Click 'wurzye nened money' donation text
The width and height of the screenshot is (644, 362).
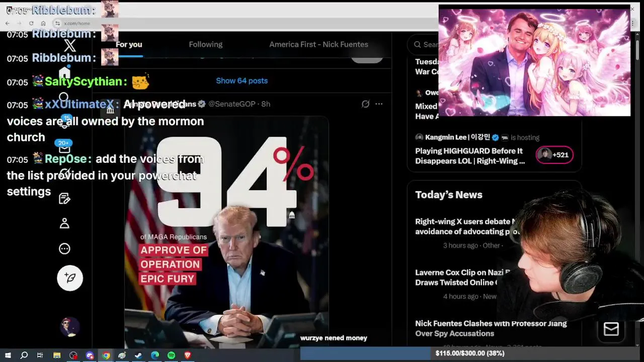tap(334, 338)
